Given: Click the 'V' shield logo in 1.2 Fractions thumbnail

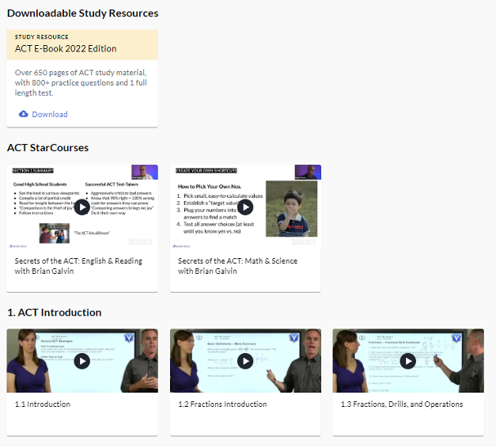Looking at the screenshot, I should pos(293,338).
